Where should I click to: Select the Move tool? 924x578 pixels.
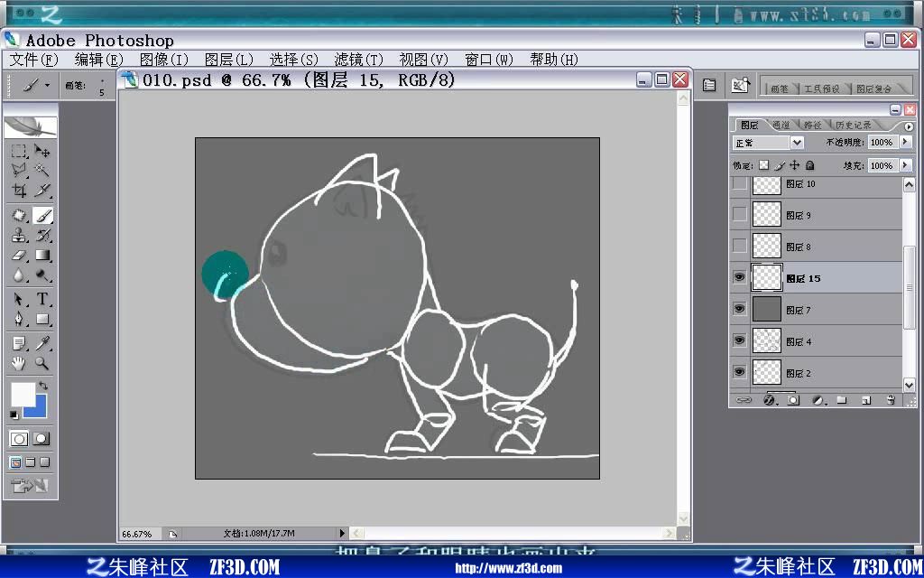42,151
